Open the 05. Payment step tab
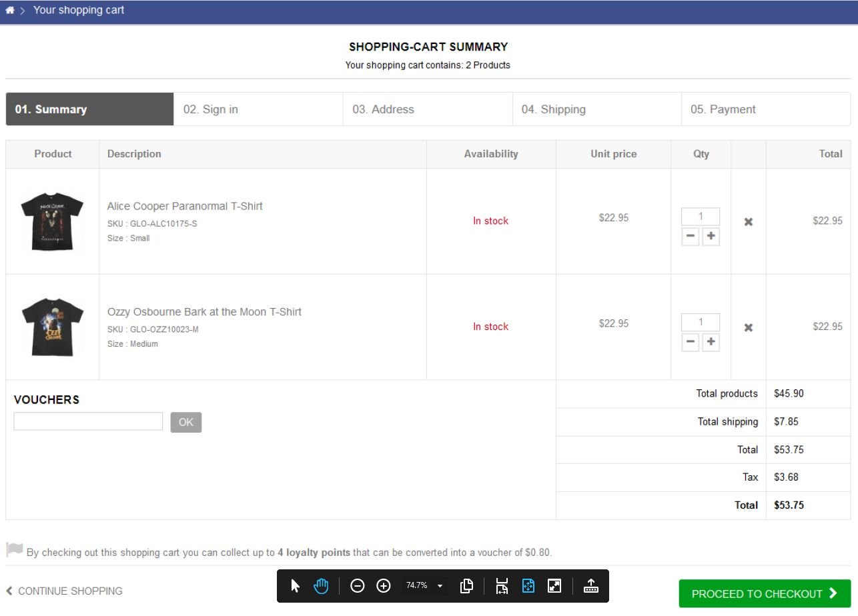This screenshot has width=858, height=616. pos(766,109)
